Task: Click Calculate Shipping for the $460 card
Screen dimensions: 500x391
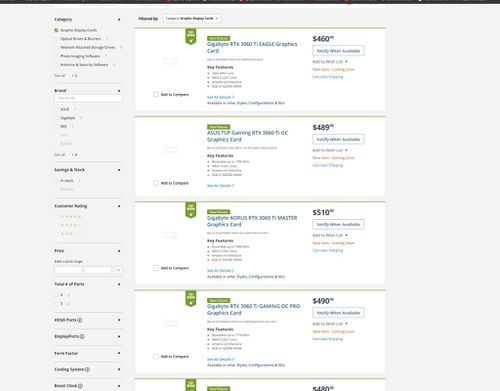Action: [x=327, y=77]
